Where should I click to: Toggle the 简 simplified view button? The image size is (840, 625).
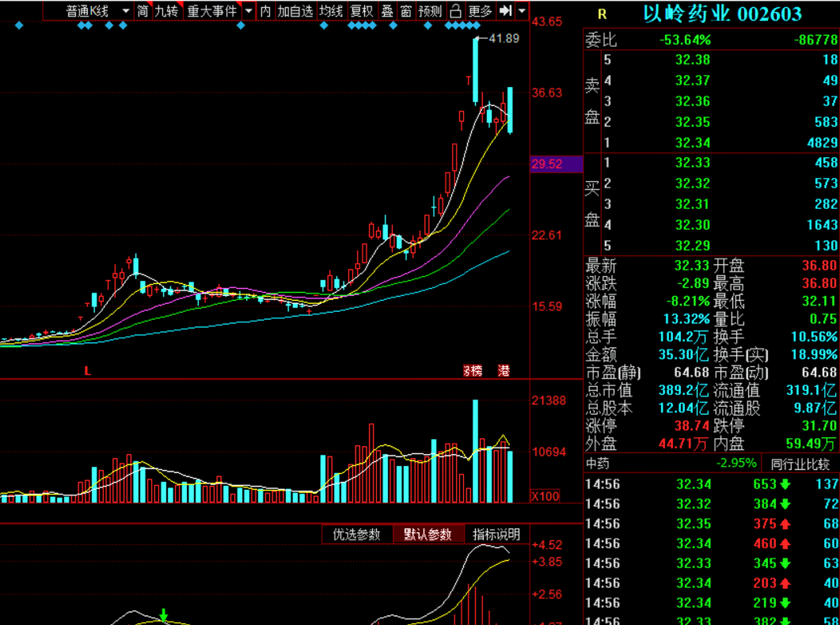[x=142, y=11]
